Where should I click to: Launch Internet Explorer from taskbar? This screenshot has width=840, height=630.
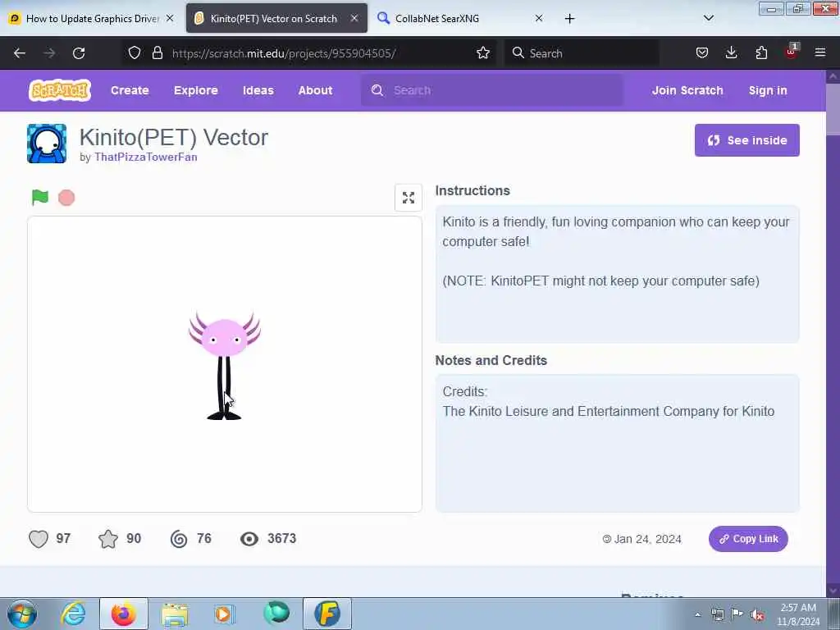tap(73, 614)
